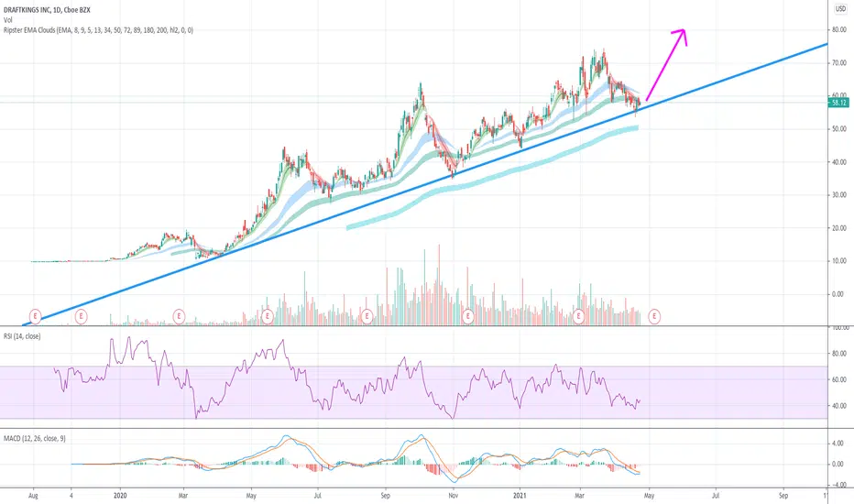
Task: Select the 2021 label on the time axis
Action: click(520, 496)
